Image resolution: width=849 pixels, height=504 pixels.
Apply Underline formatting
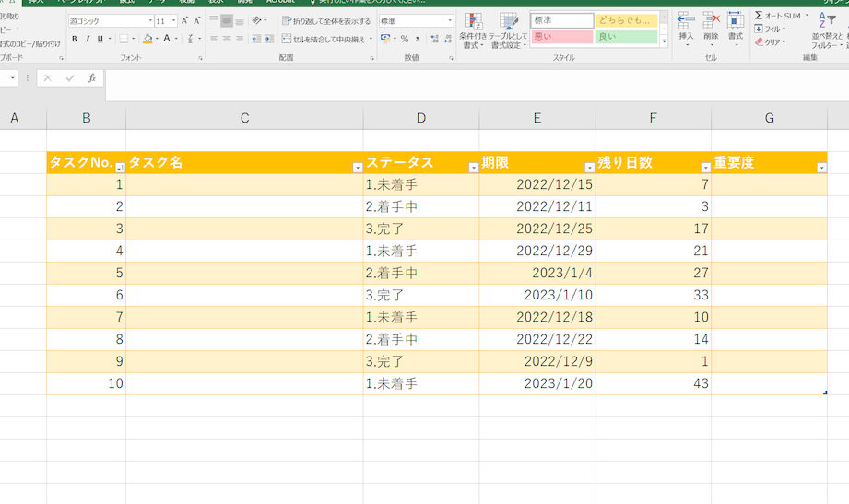click(x=100, y=39)
